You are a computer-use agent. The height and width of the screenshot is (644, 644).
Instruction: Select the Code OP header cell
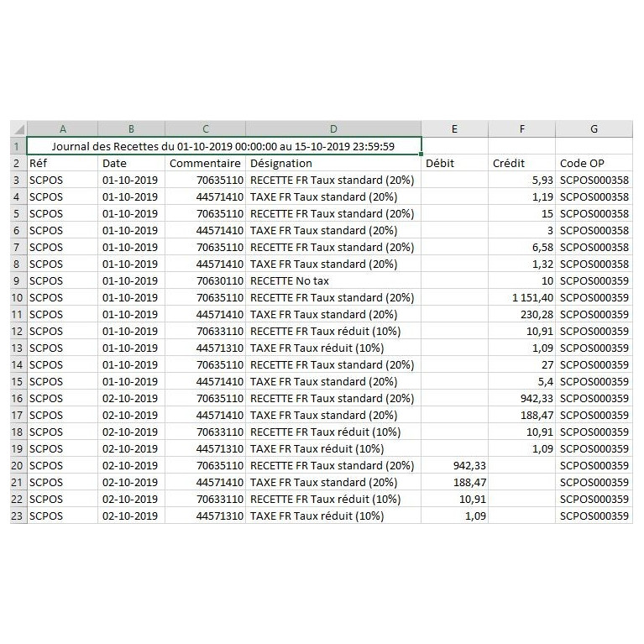click(594, 163)
